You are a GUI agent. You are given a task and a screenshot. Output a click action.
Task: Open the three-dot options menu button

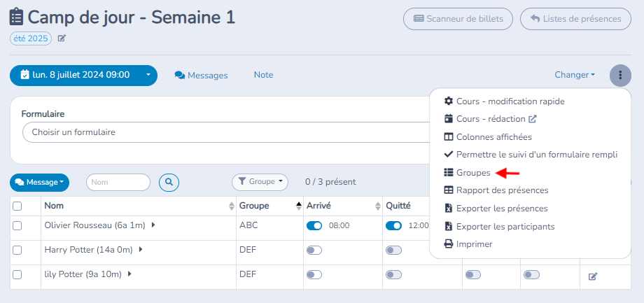[x=620, y=76]
